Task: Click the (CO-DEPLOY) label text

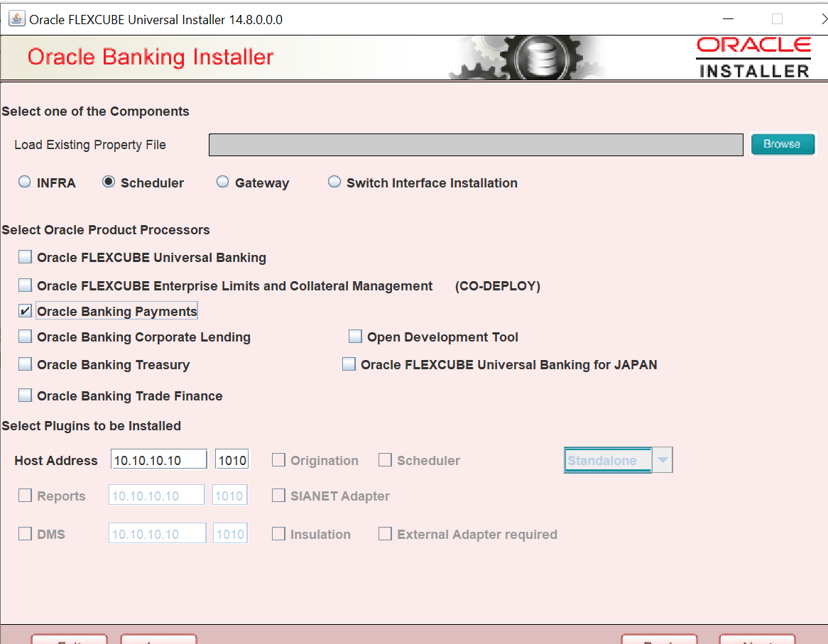Action: pos(497,285)
